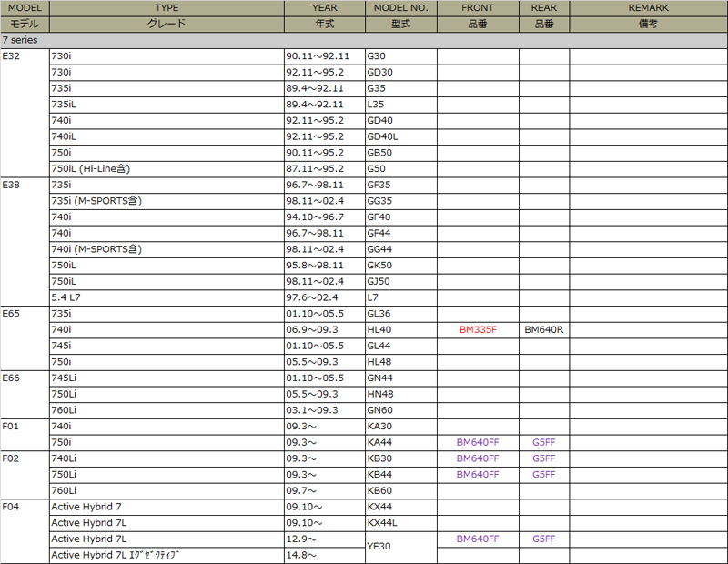Click the "REAR" column header
This screenshot has height=564, width=728.
pos(544,8)
